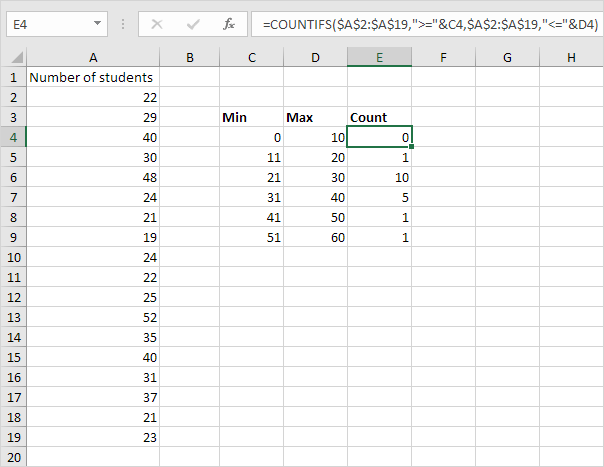Select the bold Min header cell

point(251,117)
